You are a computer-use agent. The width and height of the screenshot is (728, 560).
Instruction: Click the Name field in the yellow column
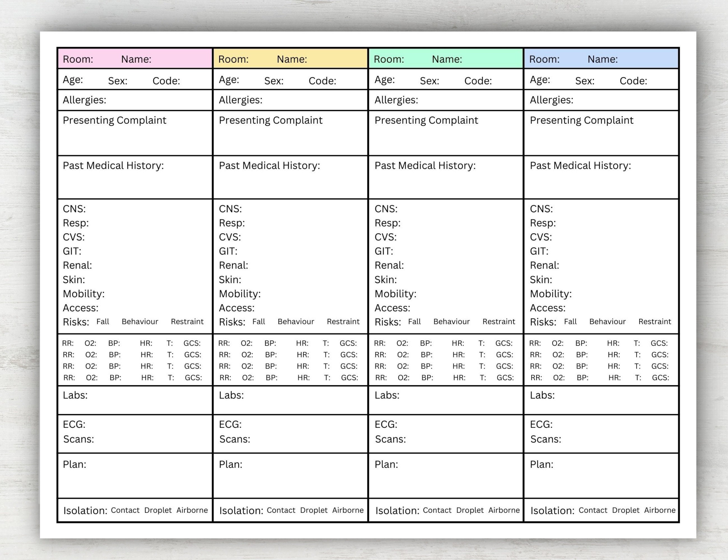(x=292, y=59)
